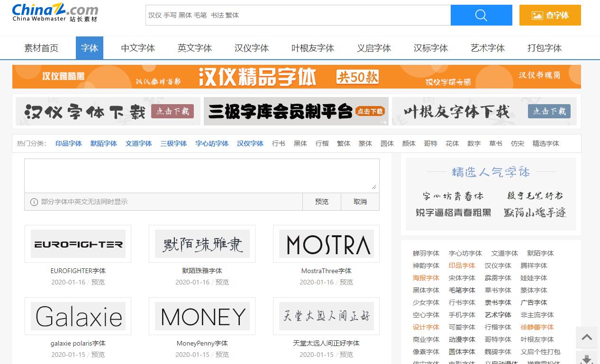Click the scroll-to-top arrow icon
The image size is (600, 364).
[587, 337]
